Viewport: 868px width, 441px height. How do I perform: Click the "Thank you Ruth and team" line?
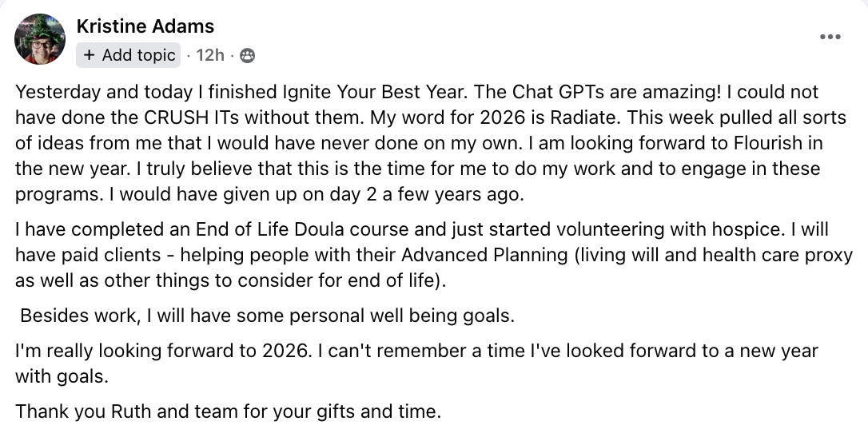(x=228, y=413)
